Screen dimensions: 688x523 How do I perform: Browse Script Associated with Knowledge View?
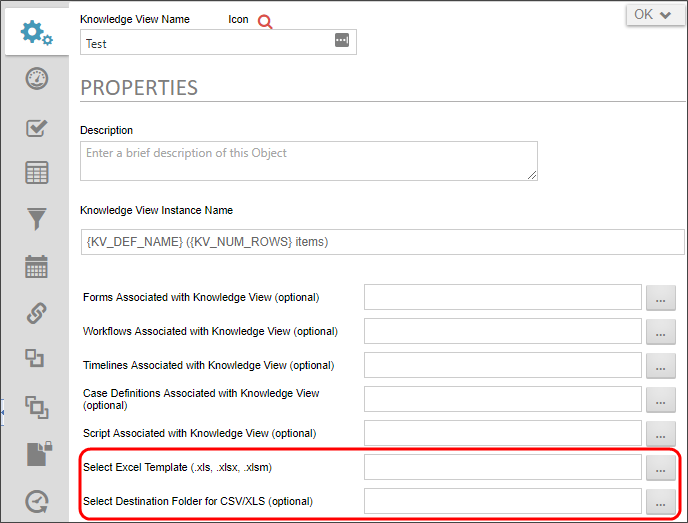(x=660, y=434)
